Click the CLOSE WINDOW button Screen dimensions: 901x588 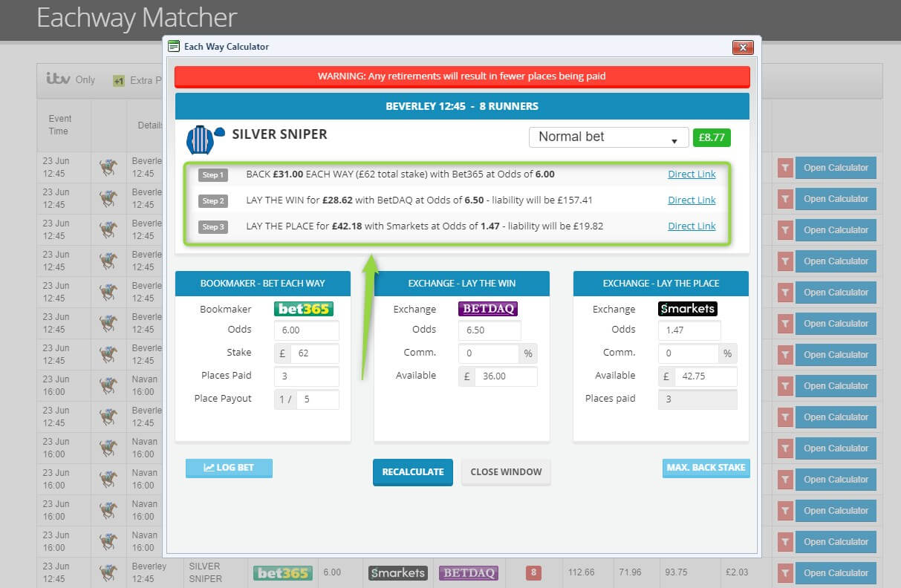pos(506,472)
